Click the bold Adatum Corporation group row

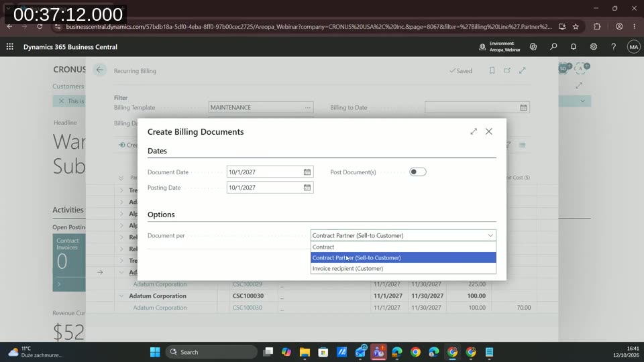[158, 296]
